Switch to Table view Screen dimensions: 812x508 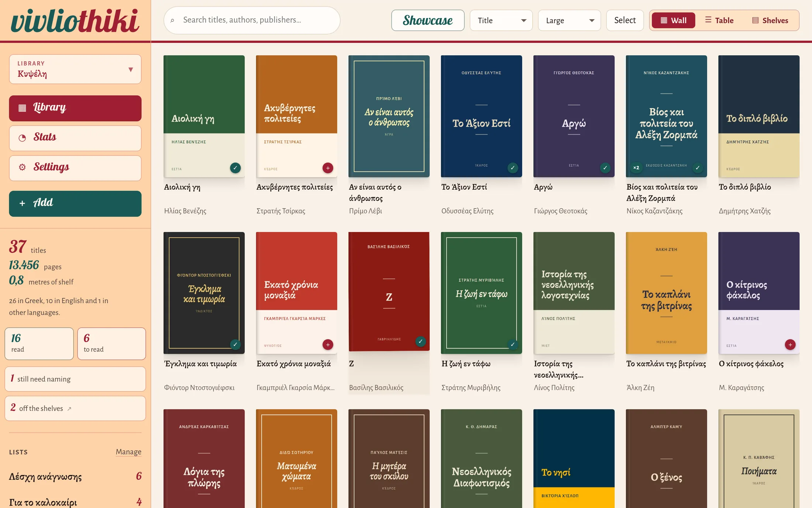coord(719,20)
